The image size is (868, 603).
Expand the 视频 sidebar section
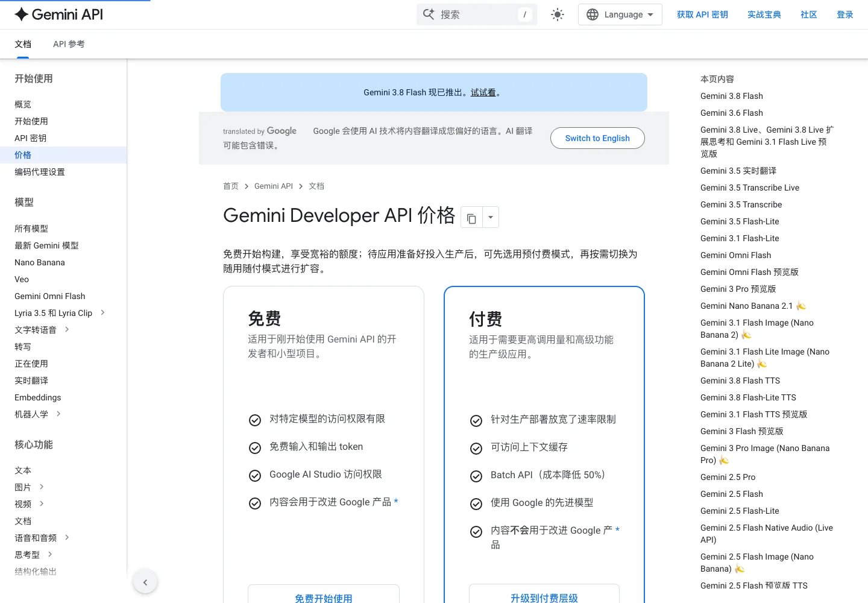(x=42, y=504)
